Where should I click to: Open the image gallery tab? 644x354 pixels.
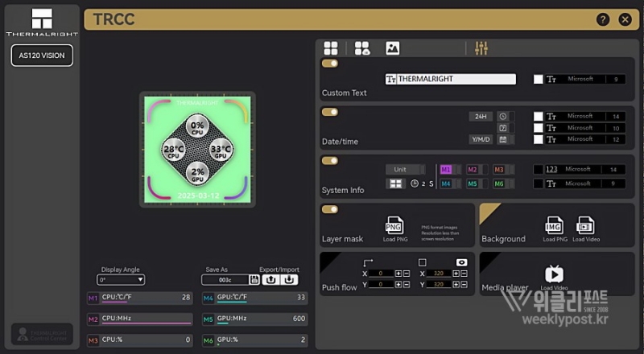point(392,48)
